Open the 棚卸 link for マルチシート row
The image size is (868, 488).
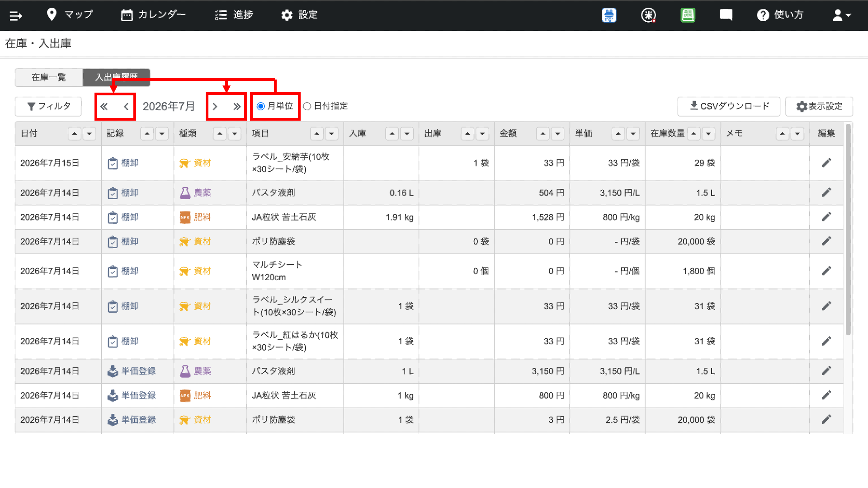[x=130, y=271]
